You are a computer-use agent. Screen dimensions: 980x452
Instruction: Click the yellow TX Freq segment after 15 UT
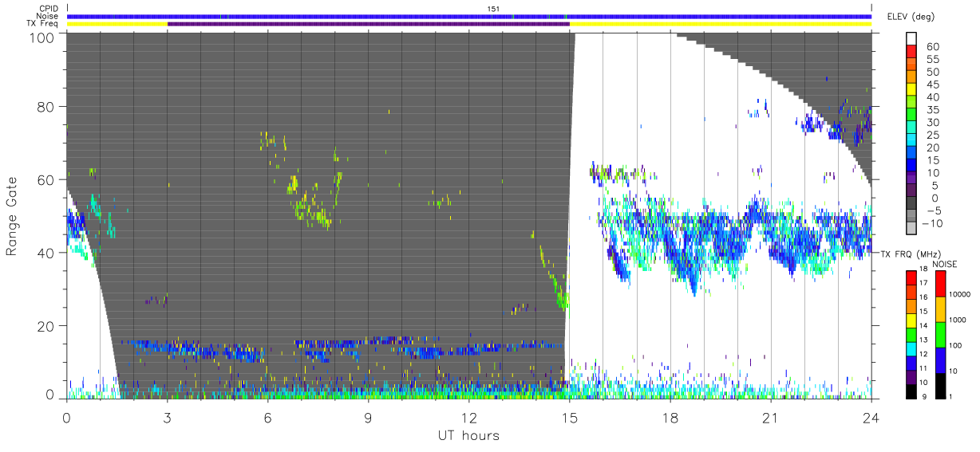721,24
